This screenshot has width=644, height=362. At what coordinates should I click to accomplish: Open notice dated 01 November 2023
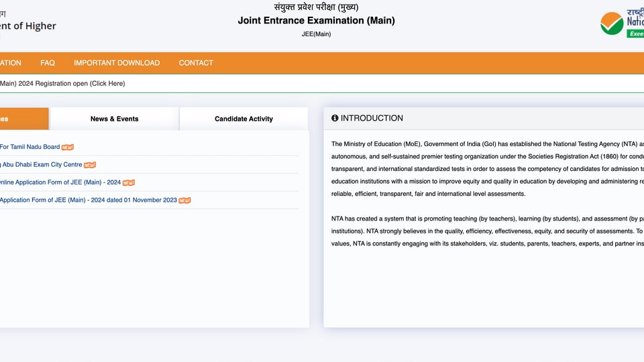89,200
